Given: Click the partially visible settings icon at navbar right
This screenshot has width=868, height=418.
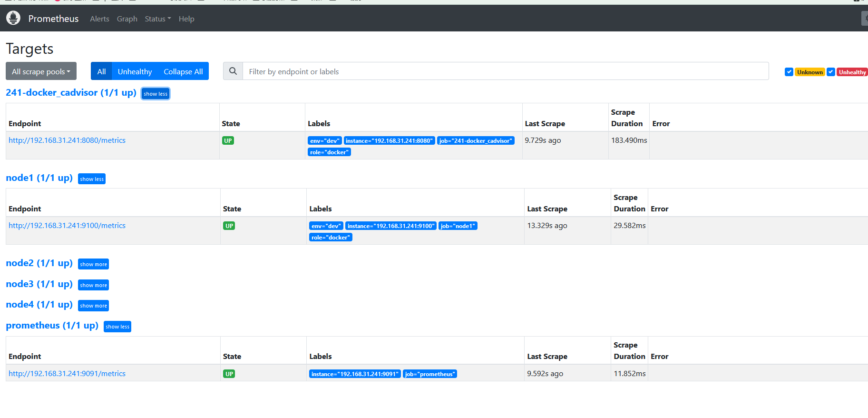Looking at the screenshot, I should [865, 19].
